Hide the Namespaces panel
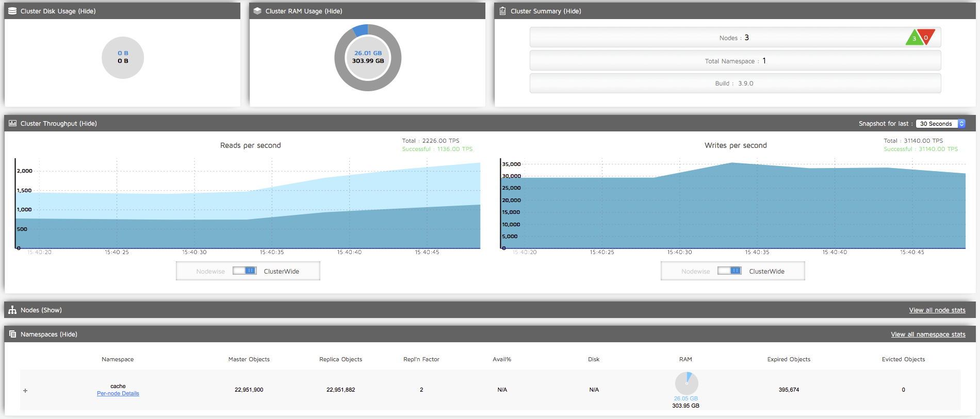980x419 pixels. point(69,334)
